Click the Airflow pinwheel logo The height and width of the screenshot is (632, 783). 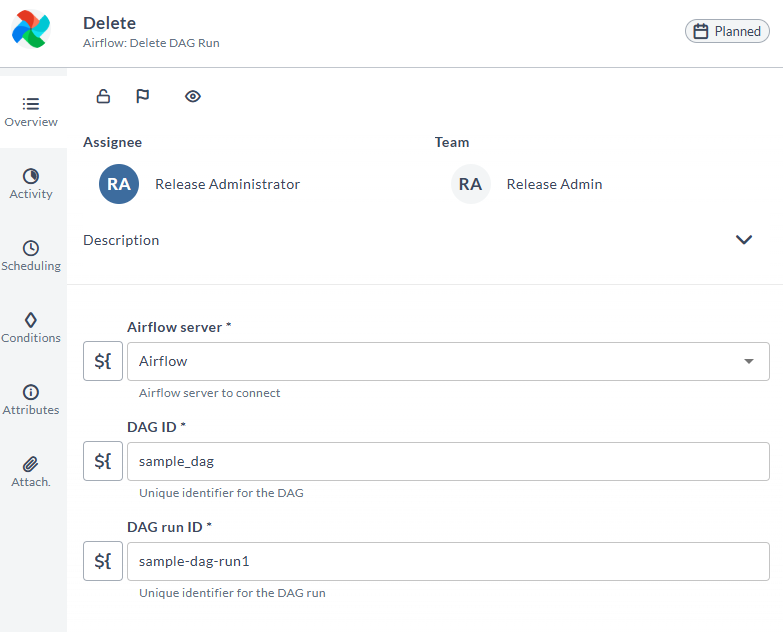pyautogui.click(x=31, y=29)
